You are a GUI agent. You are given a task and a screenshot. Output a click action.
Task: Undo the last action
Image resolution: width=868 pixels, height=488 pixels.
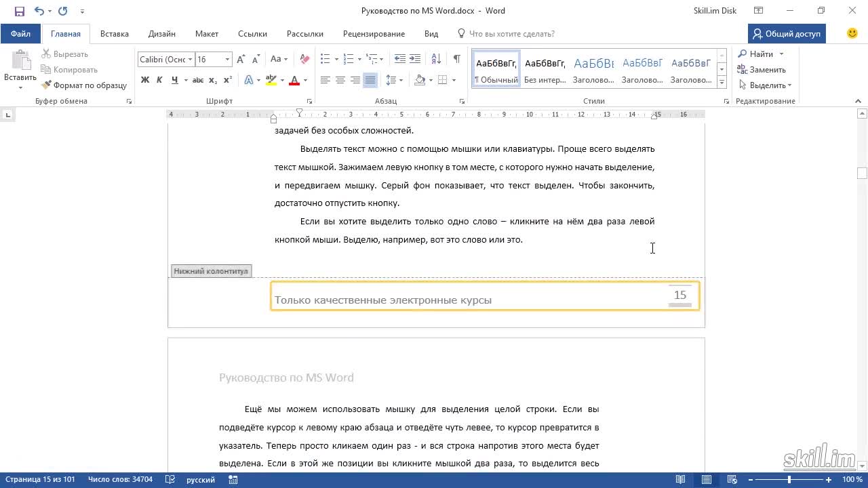(x=39, y=11)
